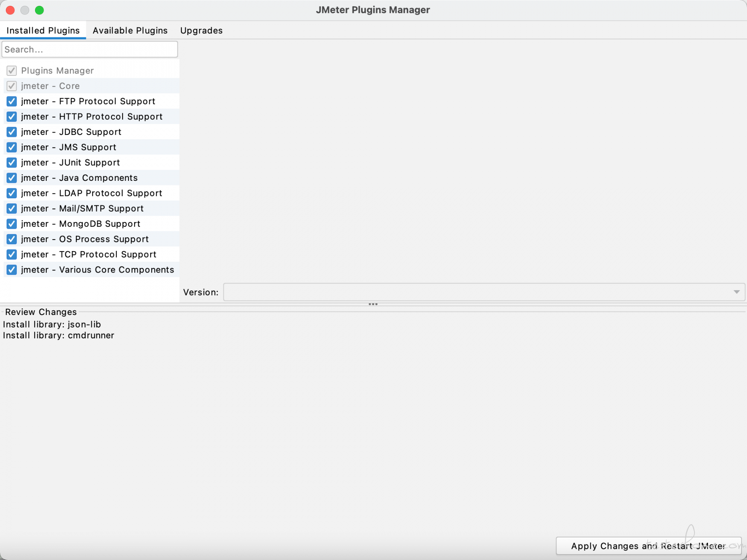Select 'jmeter - OS Process Support' row text
Image resolution: width=747 pixels, height=560 pixels.
tap(85, 239)
